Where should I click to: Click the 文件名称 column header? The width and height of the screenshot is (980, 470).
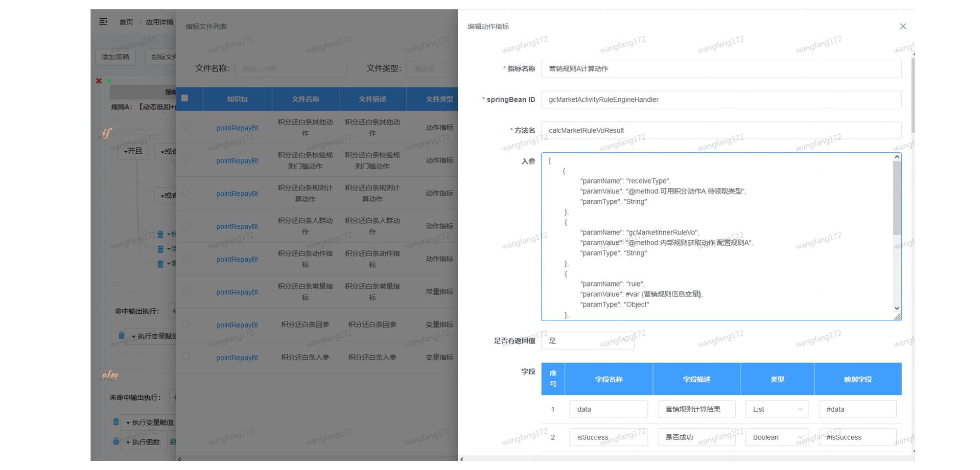tap(305, 99)
